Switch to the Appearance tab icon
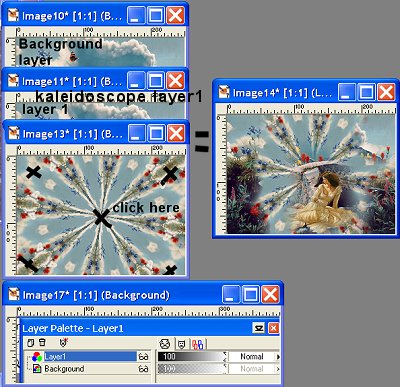Viewport: 400px width, 387px height. (x=165, y=344)
